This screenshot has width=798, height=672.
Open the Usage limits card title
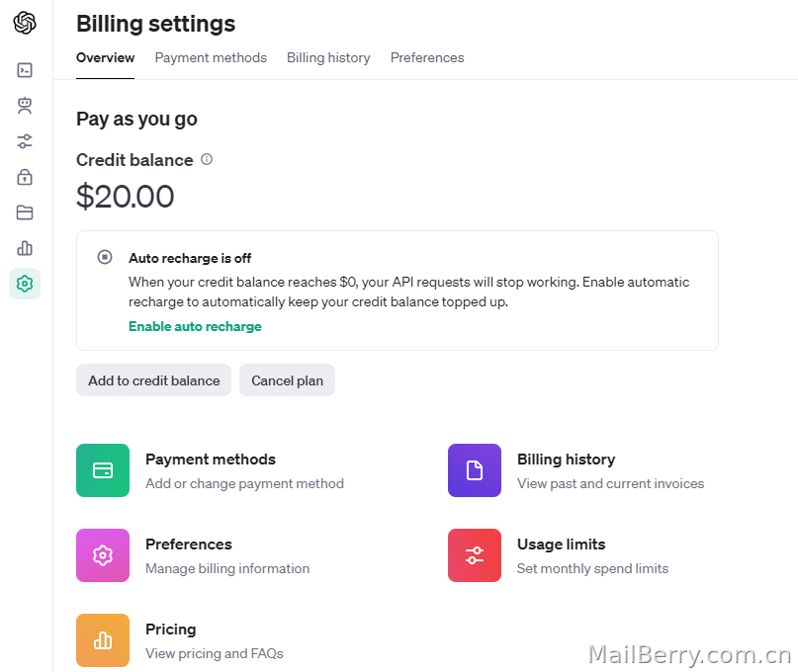562,545
